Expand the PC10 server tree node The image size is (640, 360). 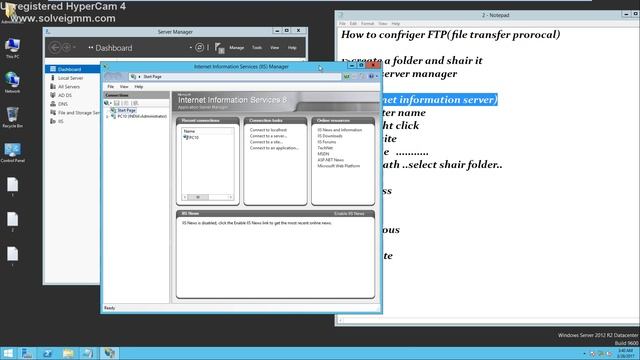coord(107,116)
